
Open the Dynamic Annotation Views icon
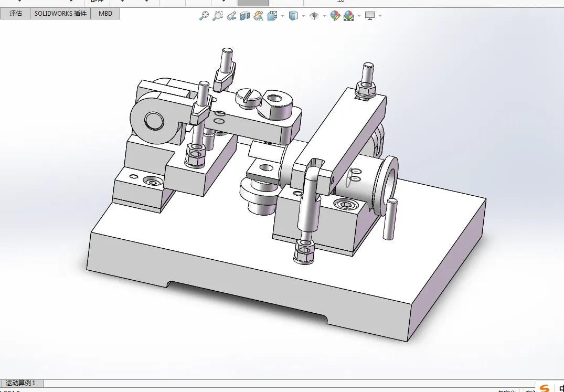tap(258, 15)
